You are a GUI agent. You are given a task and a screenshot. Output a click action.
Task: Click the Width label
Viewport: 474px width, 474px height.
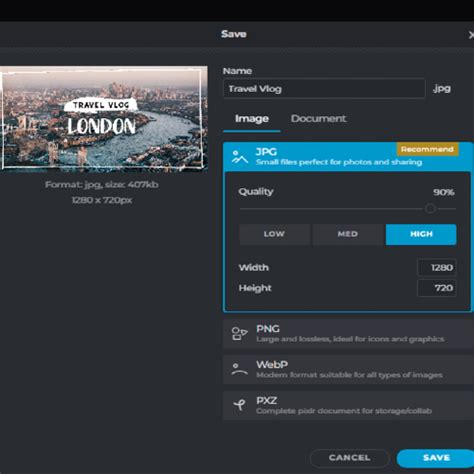tap(254, 268)
